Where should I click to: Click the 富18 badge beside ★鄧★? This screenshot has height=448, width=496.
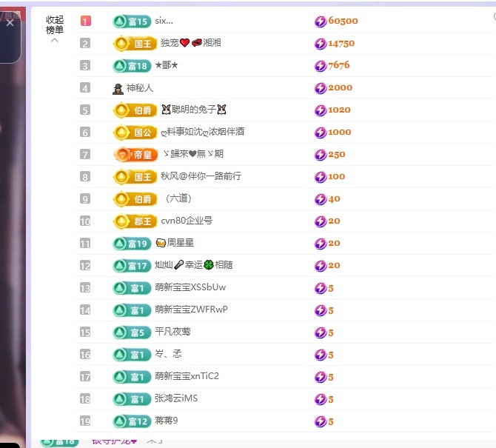pos(132,66)
